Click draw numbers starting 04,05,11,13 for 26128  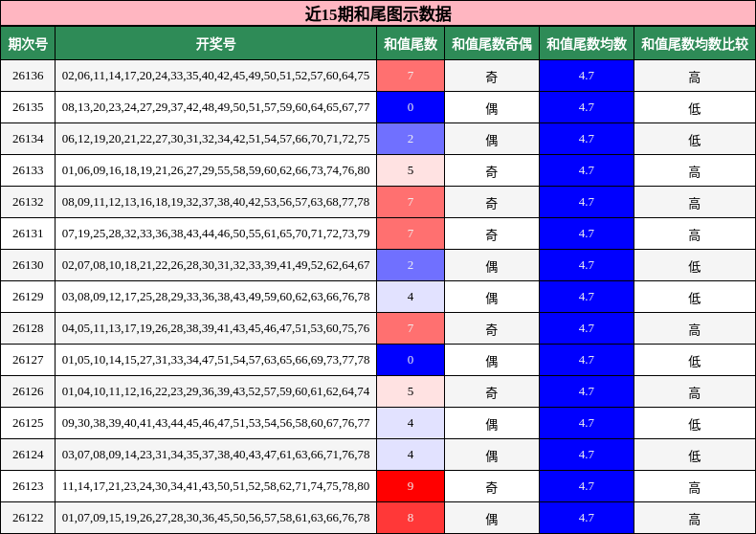[215, 328]
